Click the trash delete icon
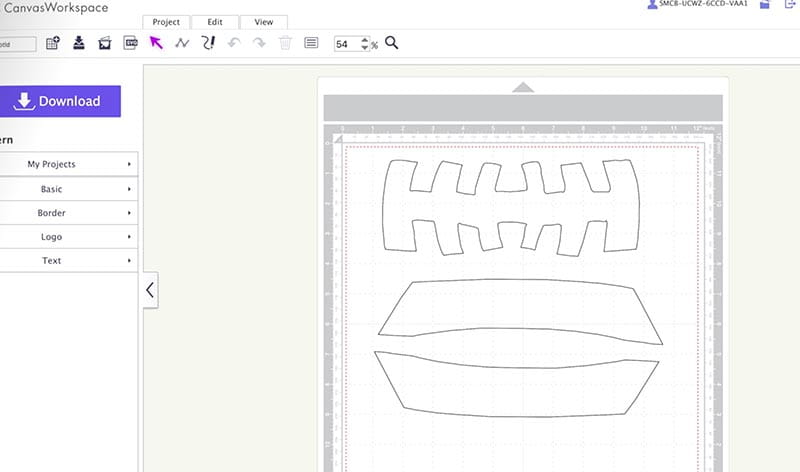 [286, 43]
